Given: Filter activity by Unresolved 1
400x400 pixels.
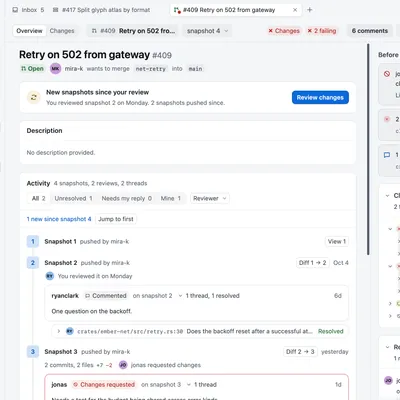Looking at the screenshot, I should click(x=73, y=198).
